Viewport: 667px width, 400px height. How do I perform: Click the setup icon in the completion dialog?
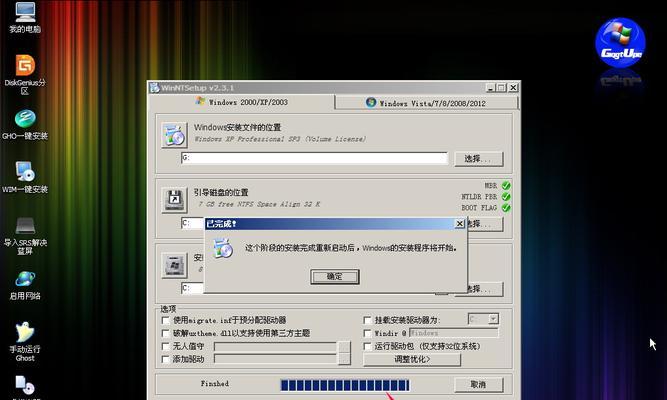tap(223, 248)
